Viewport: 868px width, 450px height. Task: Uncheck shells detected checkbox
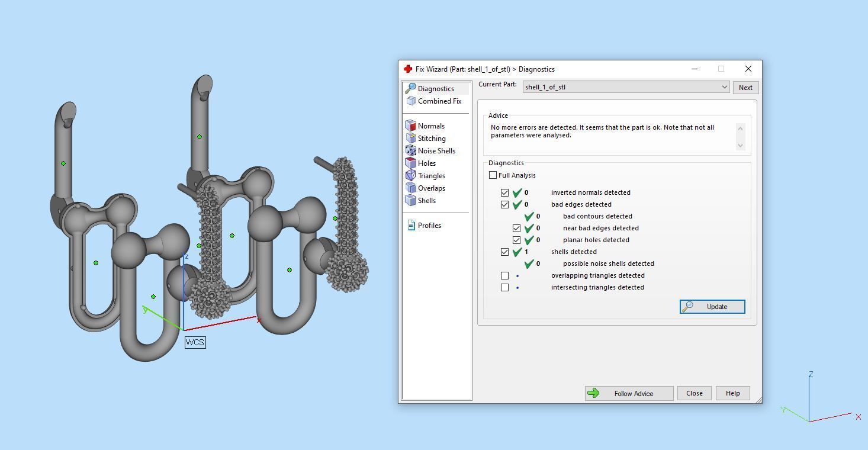pos(504,252)
